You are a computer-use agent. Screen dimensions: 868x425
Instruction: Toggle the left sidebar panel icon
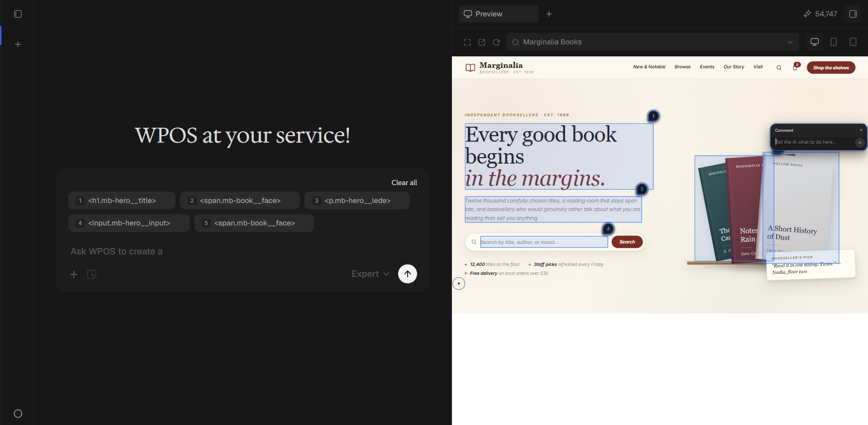(x=18, y=14)
